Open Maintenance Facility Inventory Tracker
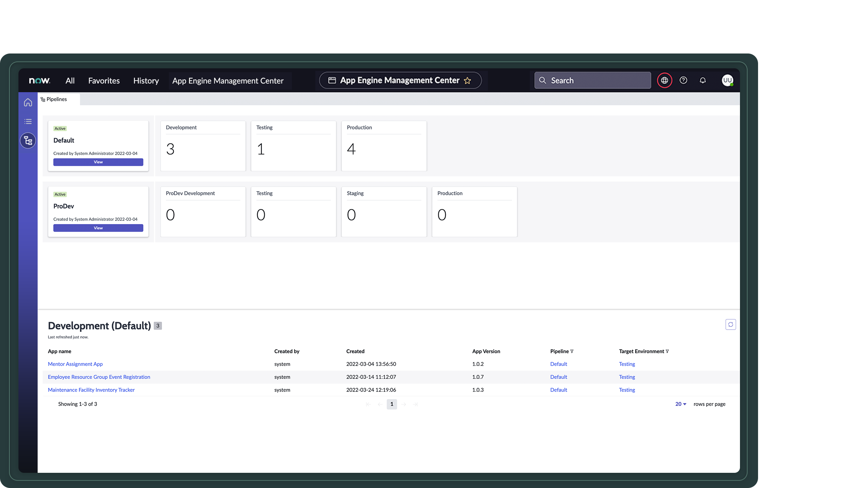The height and width of the screenshot is (488, 868). (x=91, y=390)
